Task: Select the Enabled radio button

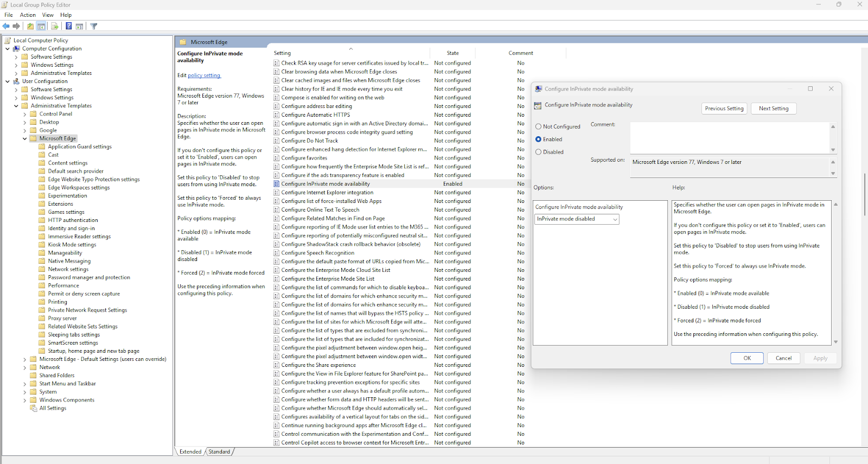Action: (x=539, y=139)
